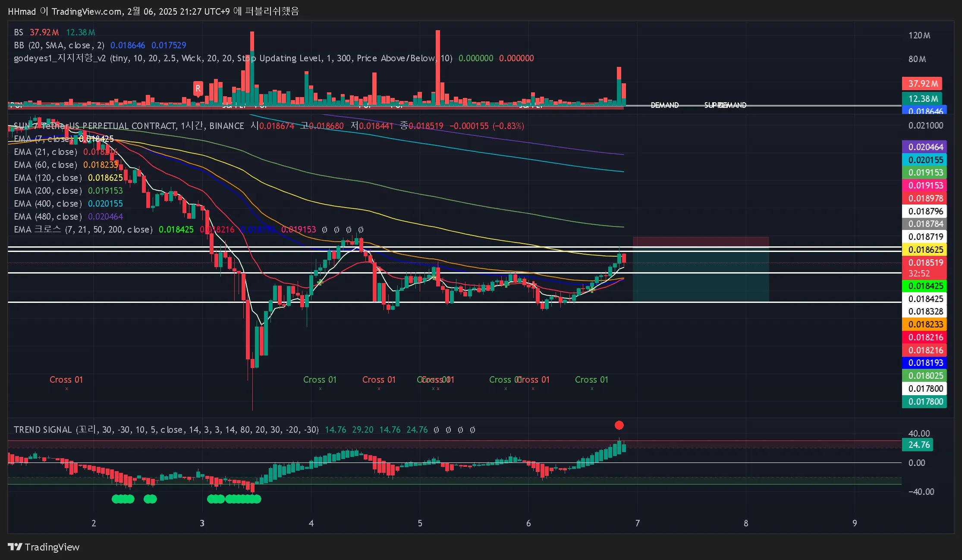Image resolution: width=962 pixels, height=560 pixels.
Task: Click the gray 0.018784 price label
Action: pos(924,224)
